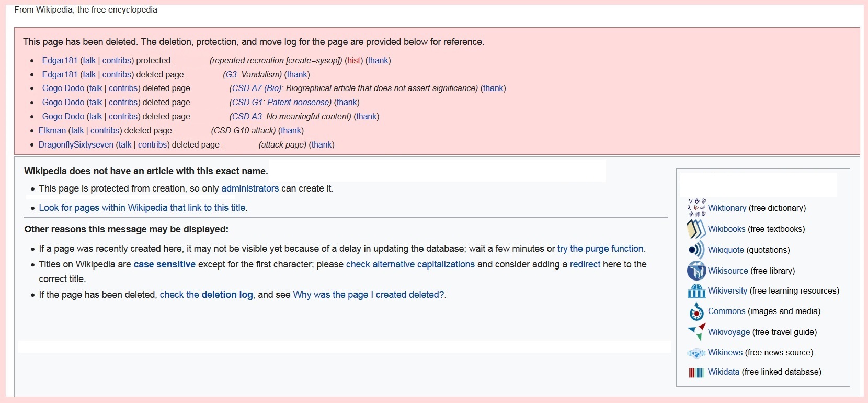
Task: Open contribs for Gogo Dodo in CSD G1 entry
Action: point(123,102)
